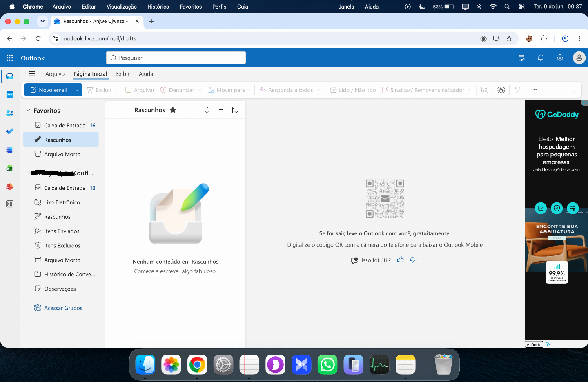588x382 pixels.
Task: Open Outlook settings gear
Action: pos(560,58)
